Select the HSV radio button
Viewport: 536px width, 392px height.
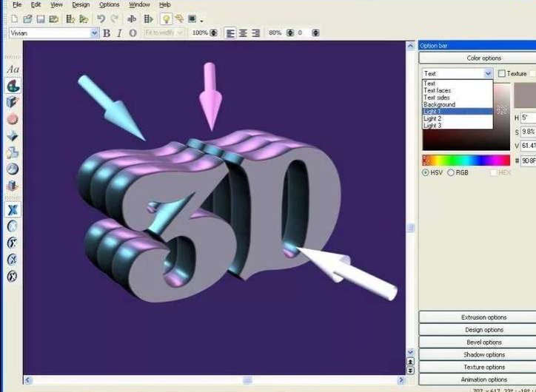(x=426, y=172)
